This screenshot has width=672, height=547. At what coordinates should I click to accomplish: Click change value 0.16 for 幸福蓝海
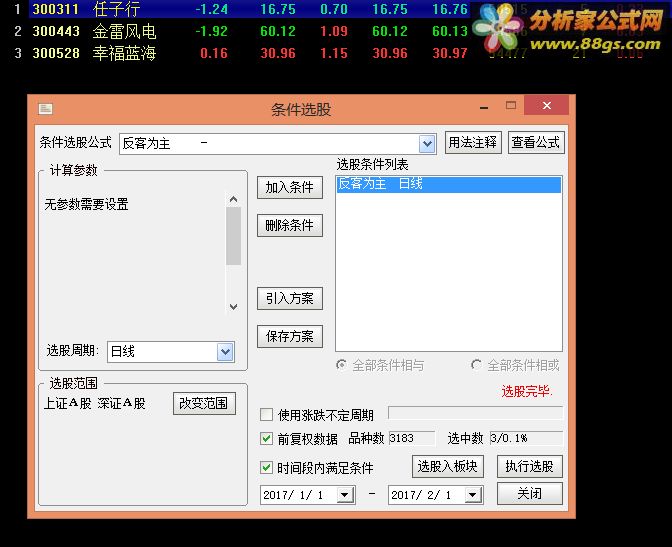[x=214, y=53]
